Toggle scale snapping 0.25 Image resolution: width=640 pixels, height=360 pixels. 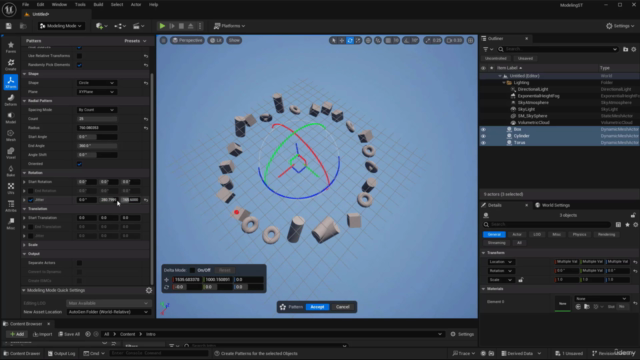[433, 40]
